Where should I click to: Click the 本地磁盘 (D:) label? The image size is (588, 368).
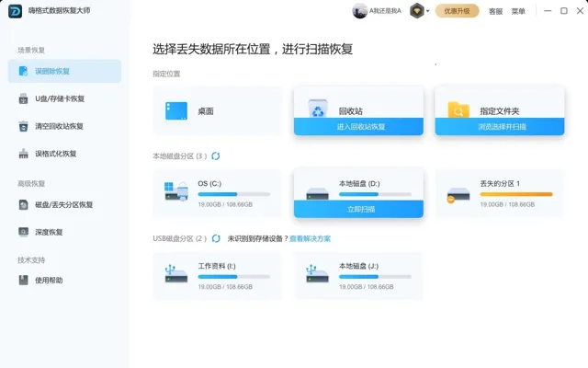coord(359,184)
